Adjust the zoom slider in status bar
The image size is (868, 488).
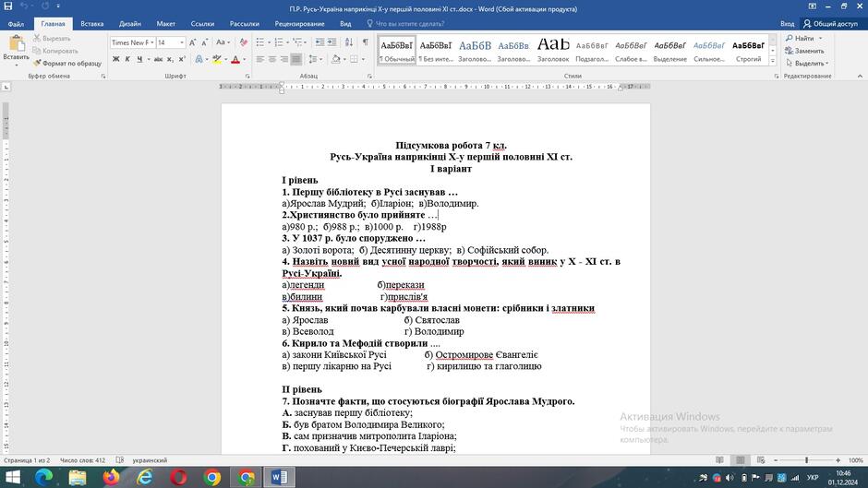click(x=806, y=459)
